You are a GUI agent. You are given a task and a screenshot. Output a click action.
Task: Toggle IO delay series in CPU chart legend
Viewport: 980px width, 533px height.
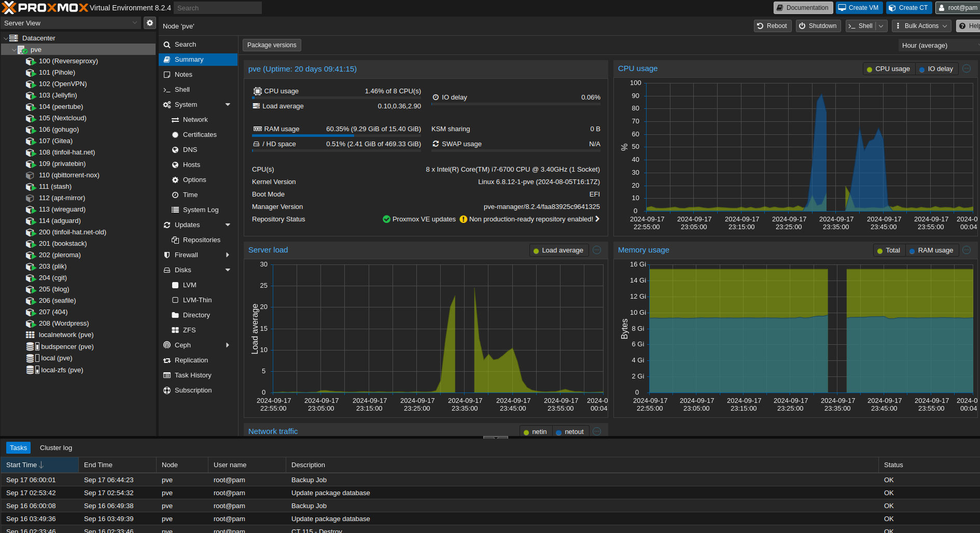pos(936,69)
